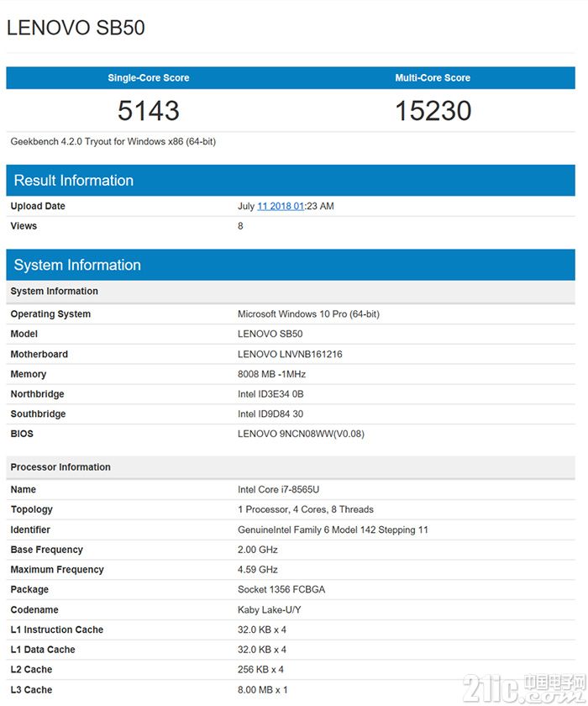Select Northbridge value 'Intel ID3E34 0B'
This screenshot has height=706, width=588.
tap(270, 394)
